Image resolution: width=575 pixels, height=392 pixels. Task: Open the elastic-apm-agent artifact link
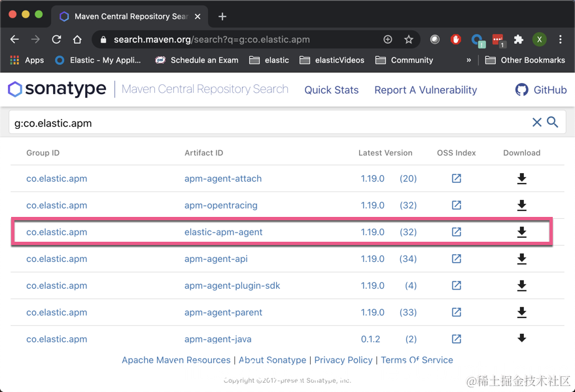click(223, 232)
